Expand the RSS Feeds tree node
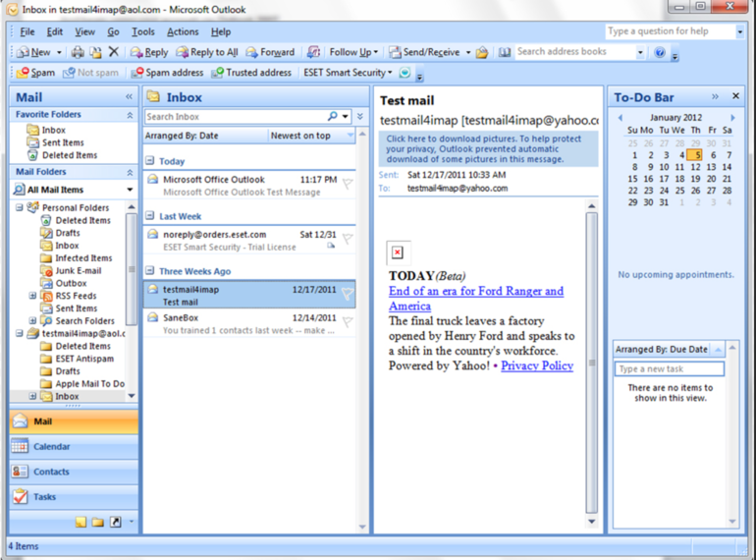 click(32, 295)
